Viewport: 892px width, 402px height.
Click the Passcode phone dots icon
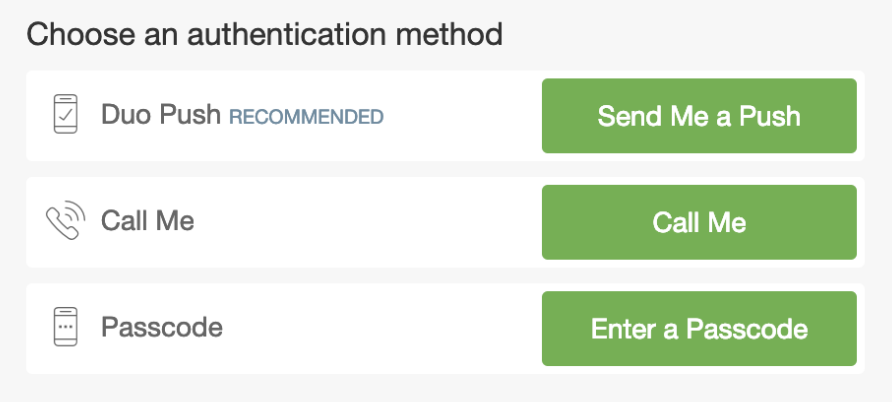65,327
